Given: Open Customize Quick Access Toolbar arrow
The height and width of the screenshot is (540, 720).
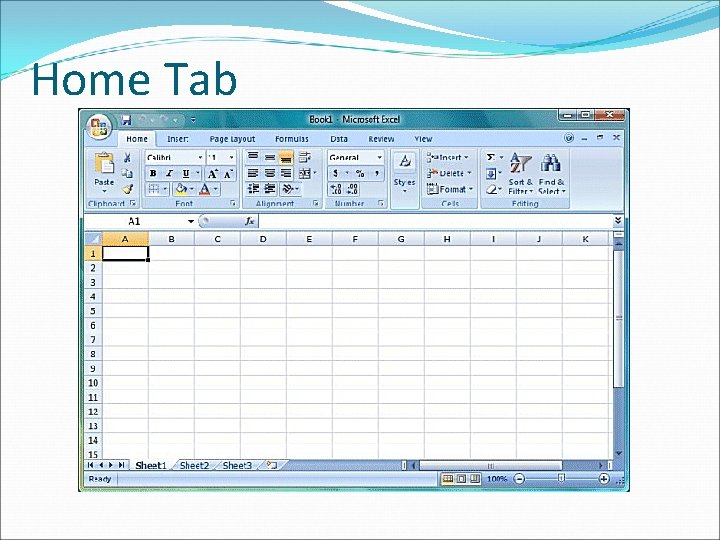Looking at the screenshot, I should pos(193,120).
